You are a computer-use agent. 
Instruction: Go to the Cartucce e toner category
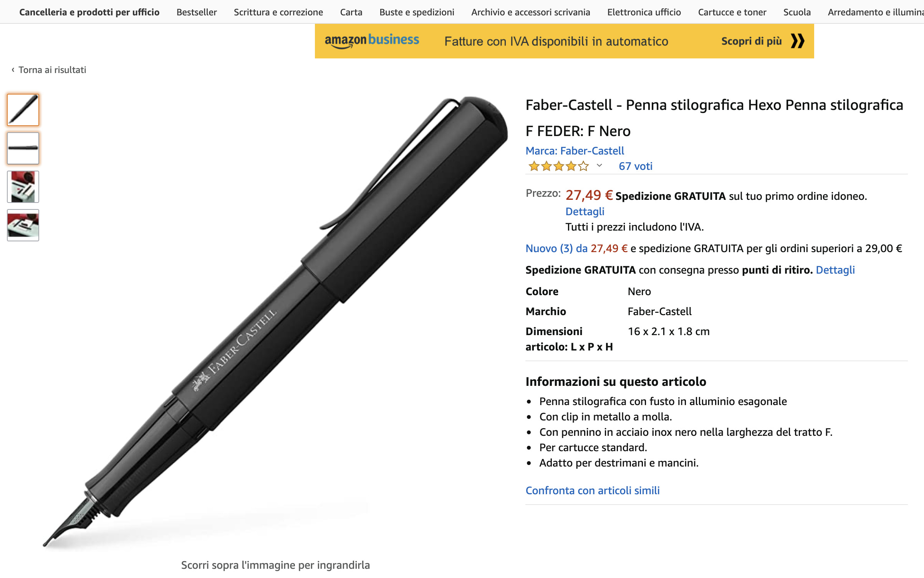pyautogui.click(x=732, y=12)
